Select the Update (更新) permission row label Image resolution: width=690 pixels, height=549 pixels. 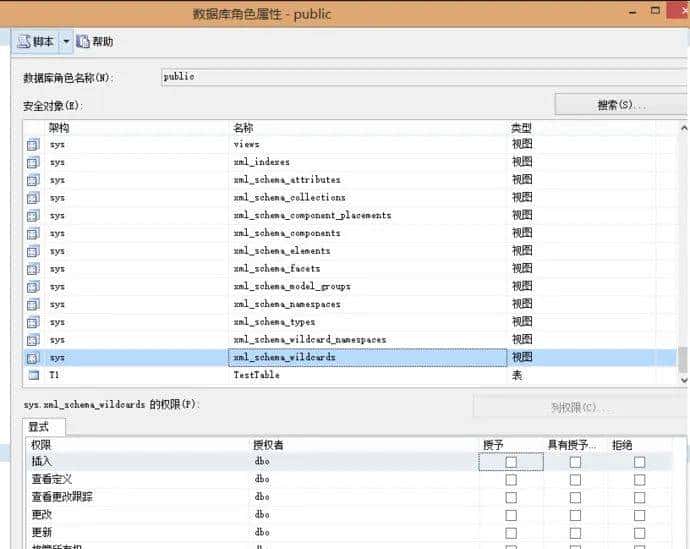pos(42,532)
